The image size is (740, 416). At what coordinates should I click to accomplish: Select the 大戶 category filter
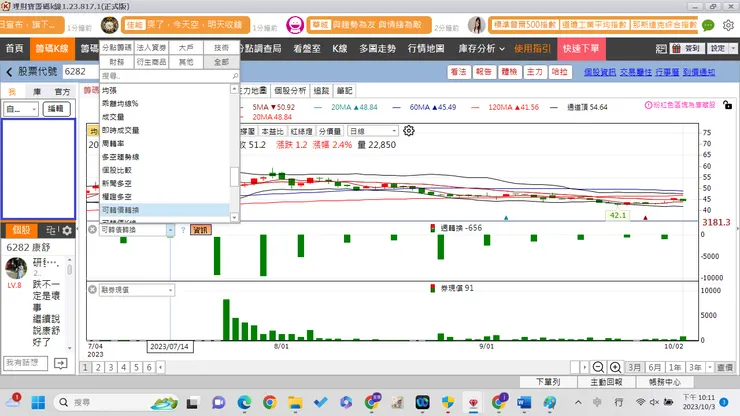(x=186, y=48)
